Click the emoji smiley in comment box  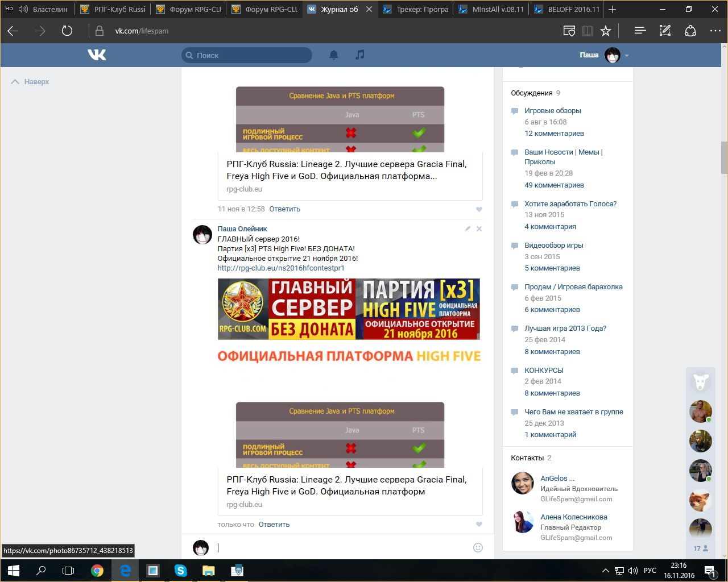[478, 547]
